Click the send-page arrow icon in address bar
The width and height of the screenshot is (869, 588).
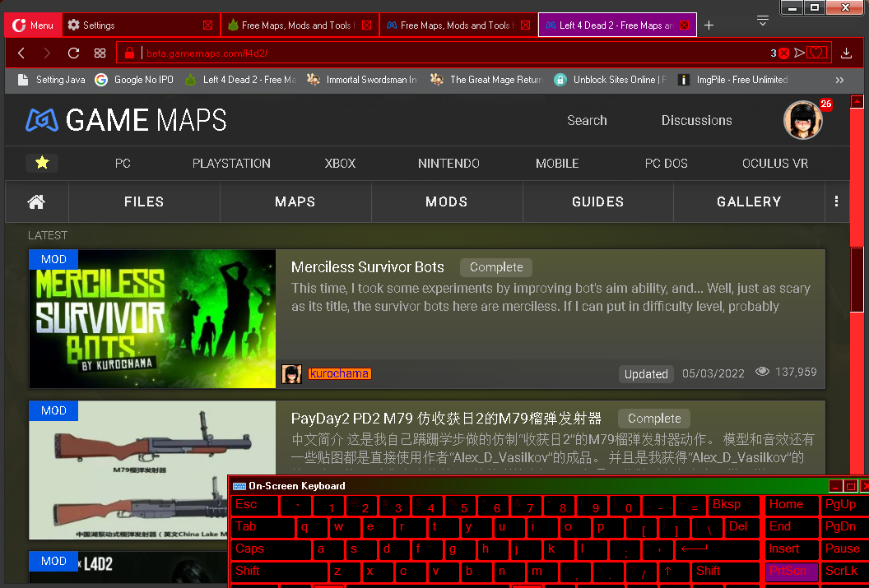click(797, 53)
